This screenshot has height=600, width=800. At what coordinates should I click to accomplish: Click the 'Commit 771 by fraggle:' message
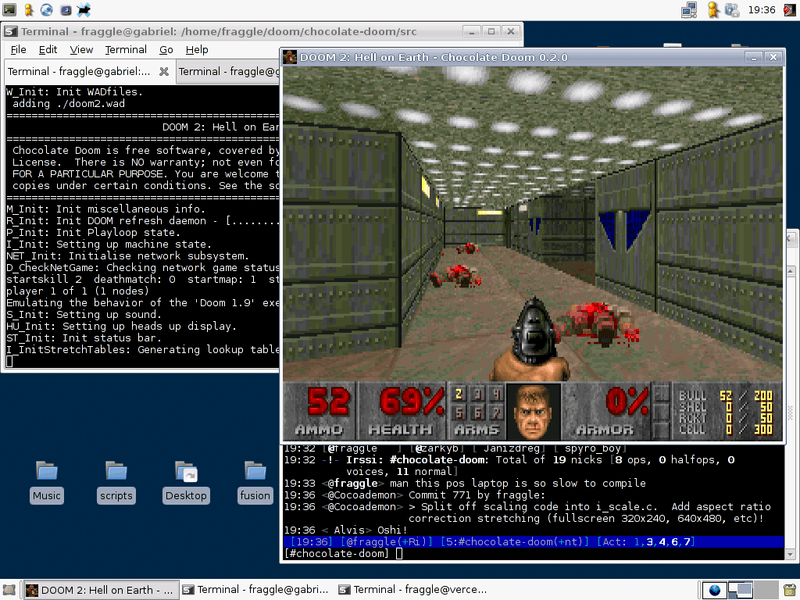[x=477, y=495]
